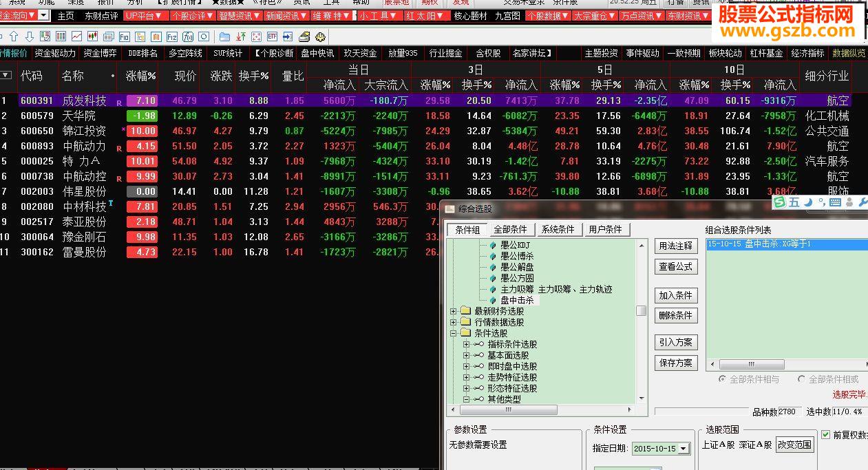
Task: Collapse the 条件选股 tree node
Action: click(x=454, y=334)
